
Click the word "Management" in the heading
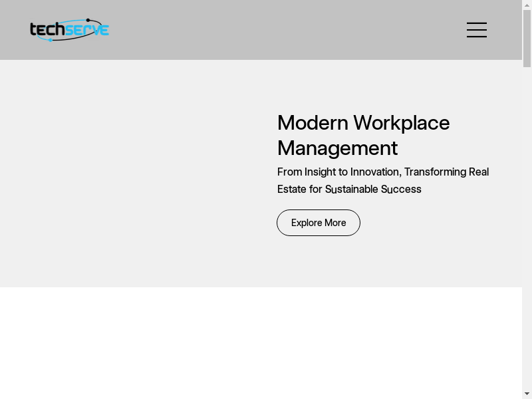(x=337, y=148)
